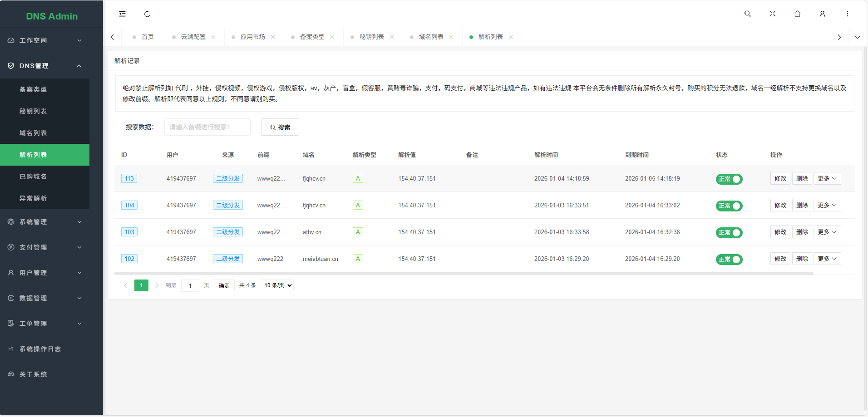The image size is (868, 417).
Task: Click the home icon in top bar
Action: coord(797,14)
